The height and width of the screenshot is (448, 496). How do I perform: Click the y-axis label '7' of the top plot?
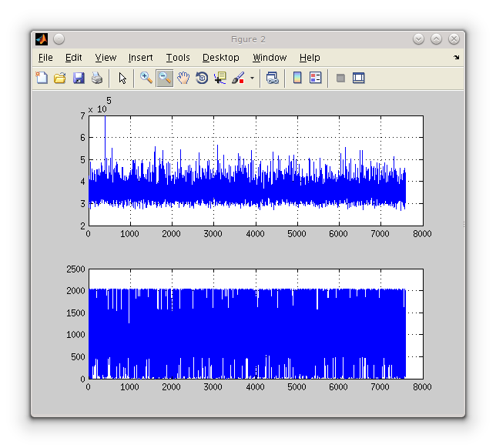coord(82,116)
